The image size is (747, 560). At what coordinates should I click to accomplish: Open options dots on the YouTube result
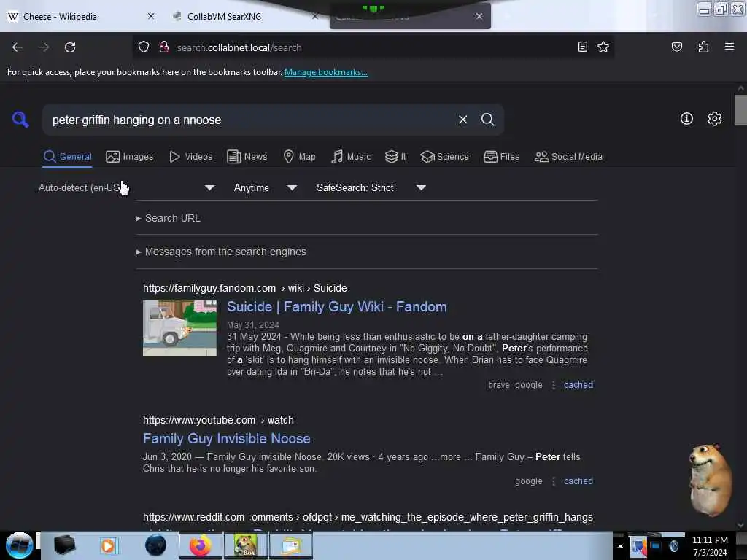(x=553, y=481)
